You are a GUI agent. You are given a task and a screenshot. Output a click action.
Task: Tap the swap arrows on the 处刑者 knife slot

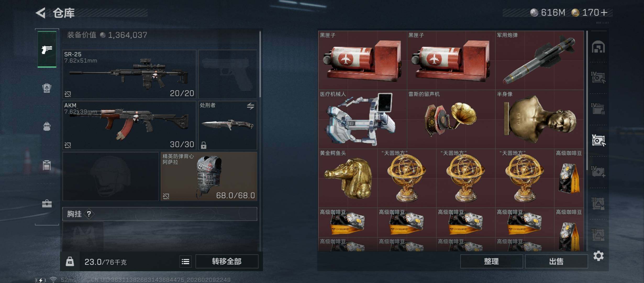(251, 106)
